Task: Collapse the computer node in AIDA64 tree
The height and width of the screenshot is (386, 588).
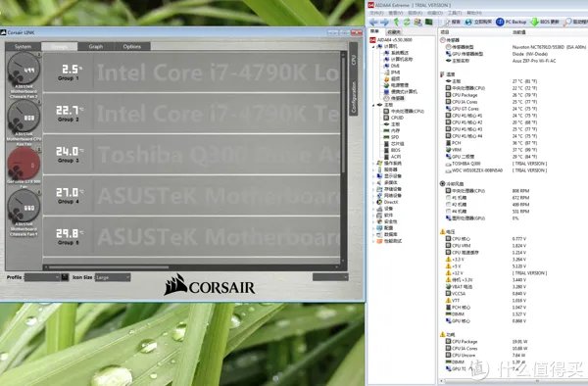Action: [x=373, y=46]
